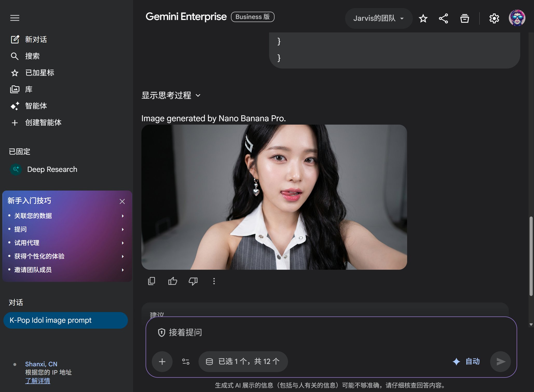
Task: Close the 新手入门技巧 tips panel
Action: [x=122, y=201]
